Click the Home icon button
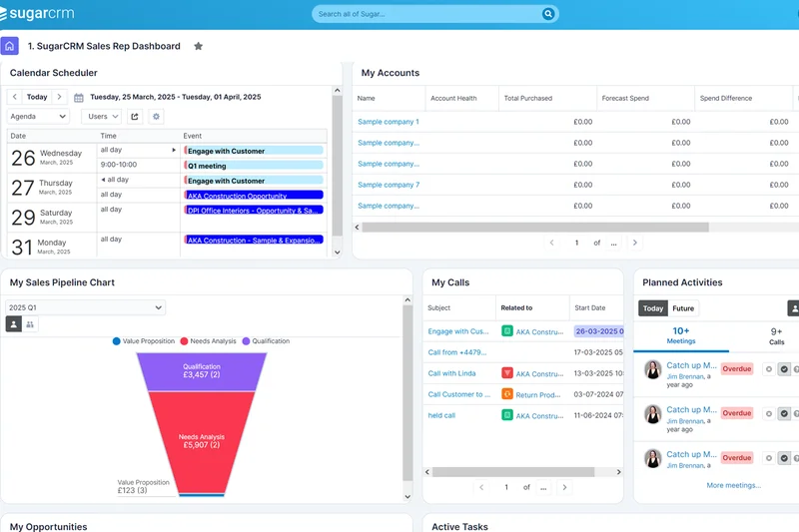Image resolution: width=799 pixels, height=532 pixels. point(9,46)
